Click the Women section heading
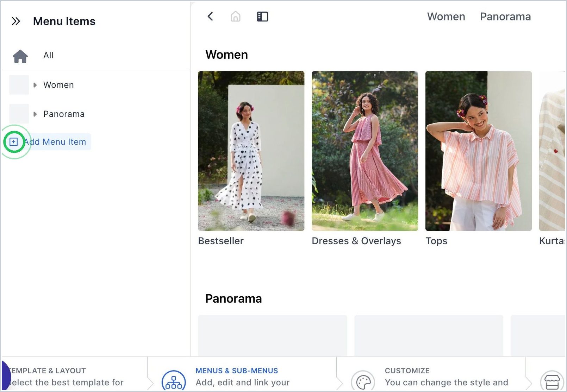Image resolution: width=567 pixels, height=392 pixels. [227, 55]
